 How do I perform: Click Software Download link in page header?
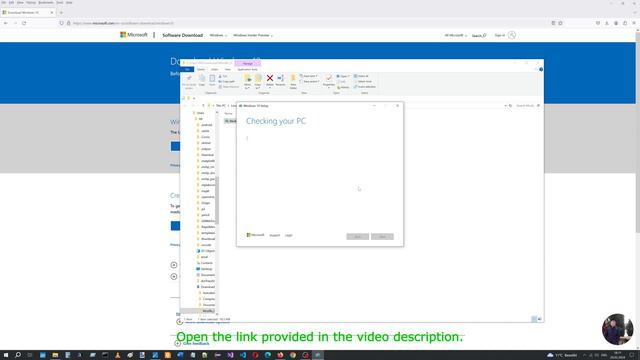(x=182, y=36)
